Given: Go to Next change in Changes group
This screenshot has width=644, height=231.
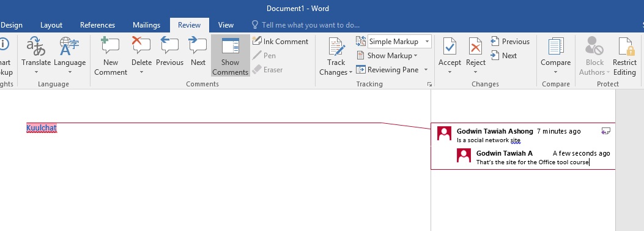Looking at the screenshot, I should (503, 56).
